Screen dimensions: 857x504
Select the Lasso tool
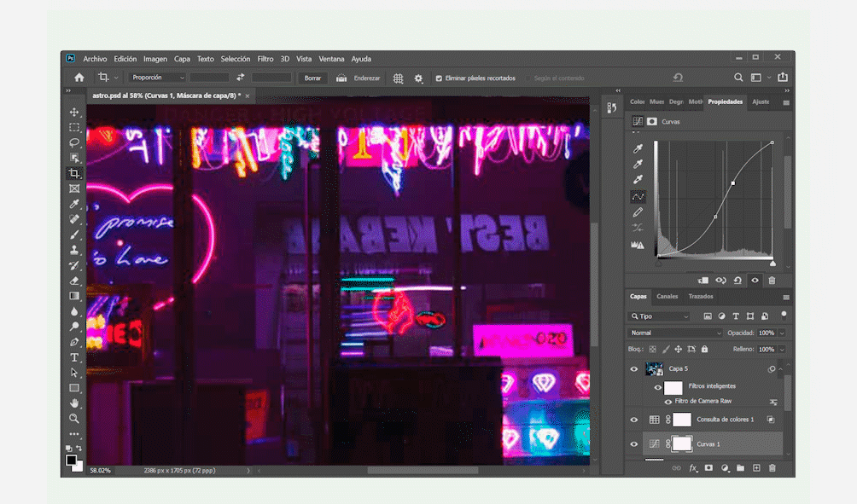(74, 142)
